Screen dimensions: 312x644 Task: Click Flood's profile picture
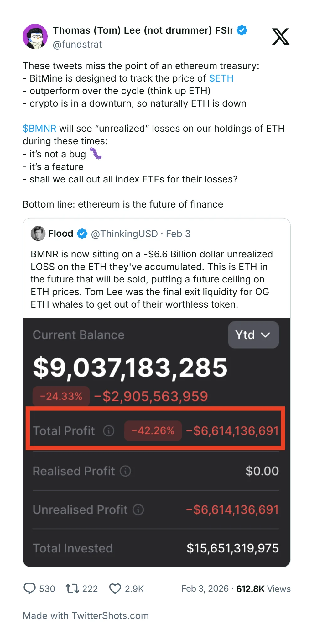coord(38,233)
